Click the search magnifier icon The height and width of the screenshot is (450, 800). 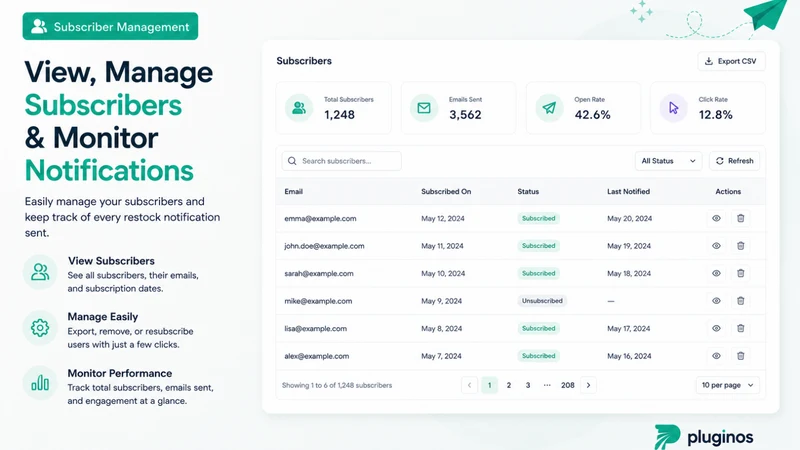click(292, 161)
